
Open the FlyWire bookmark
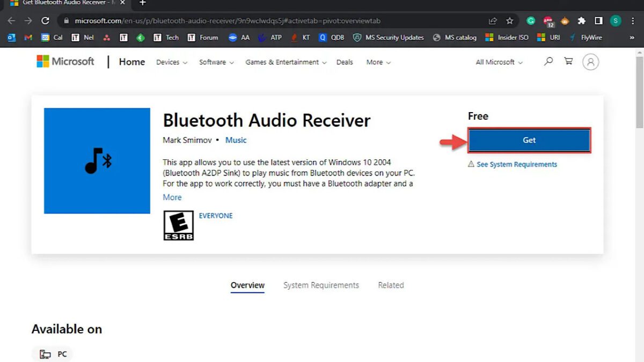[x=586, y=38]
